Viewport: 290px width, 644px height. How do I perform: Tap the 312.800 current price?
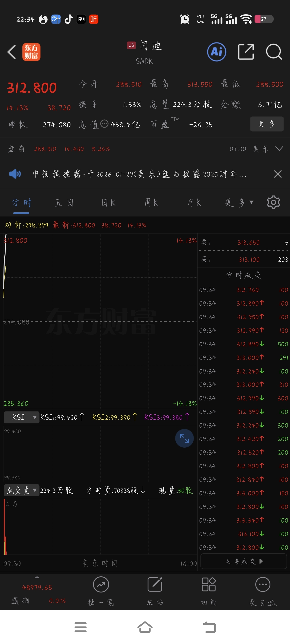tap(32, 88)
